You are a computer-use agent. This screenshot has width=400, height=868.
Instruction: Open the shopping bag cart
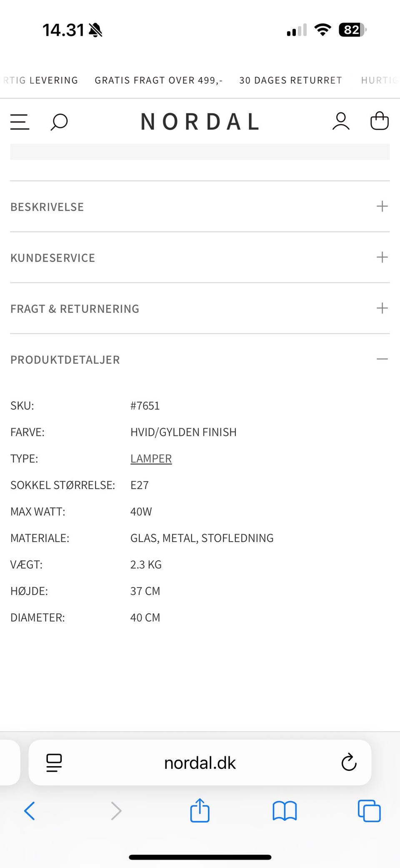coord(379,121)
